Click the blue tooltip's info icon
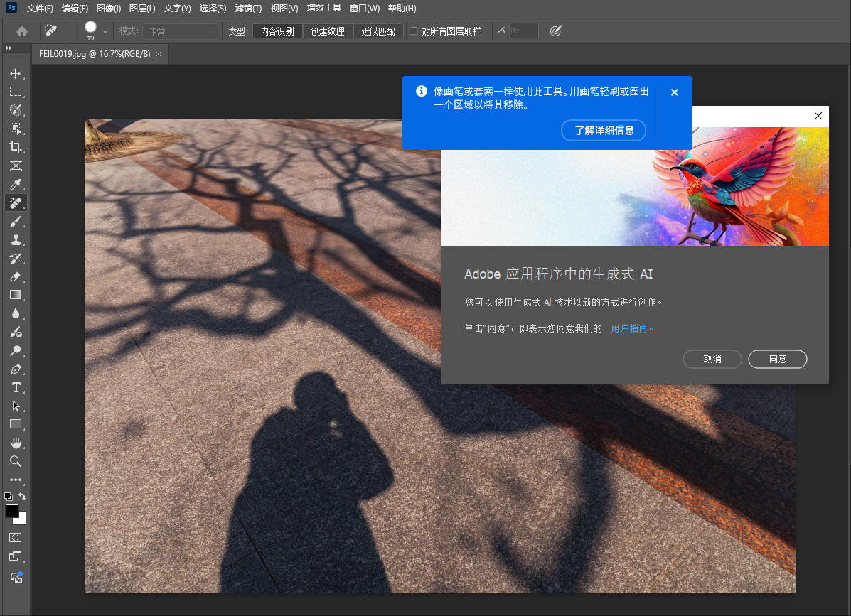The width and height of the screenshot is (851, 616). (421, 91)
